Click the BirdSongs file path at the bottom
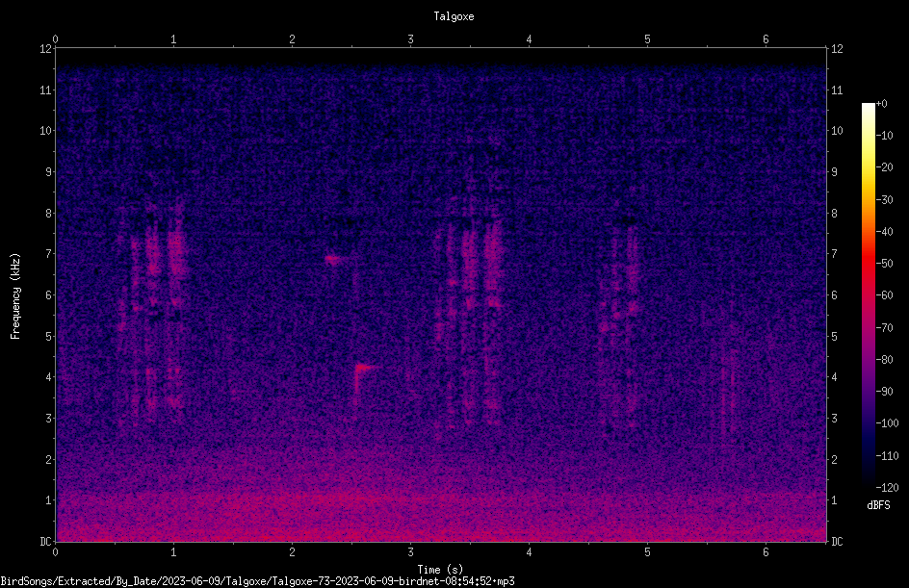 click(257, 581)
